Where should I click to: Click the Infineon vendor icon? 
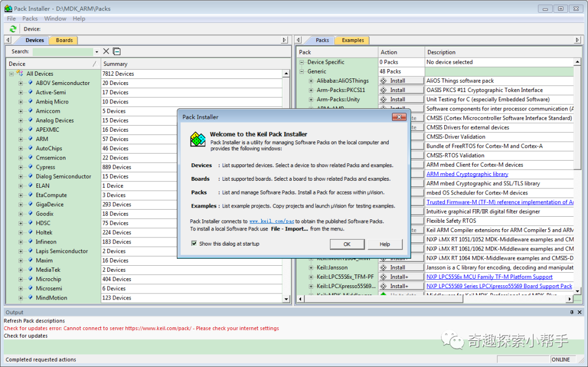click(30, 242)
